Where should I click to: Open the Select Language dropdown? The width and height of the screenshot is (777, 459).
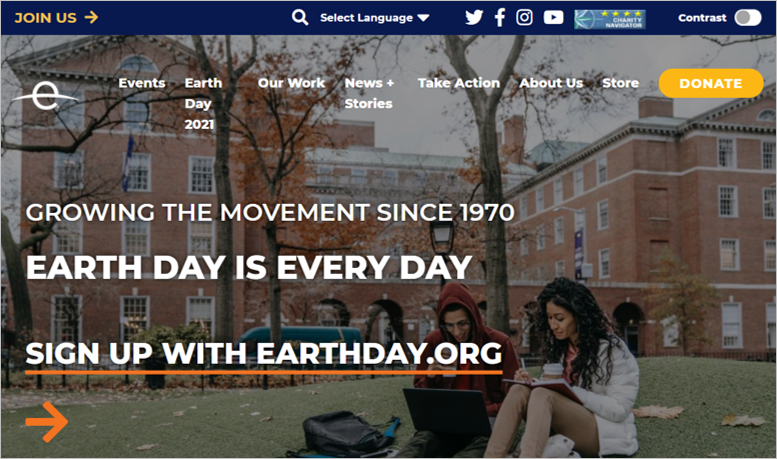click(x=374, y=18)
